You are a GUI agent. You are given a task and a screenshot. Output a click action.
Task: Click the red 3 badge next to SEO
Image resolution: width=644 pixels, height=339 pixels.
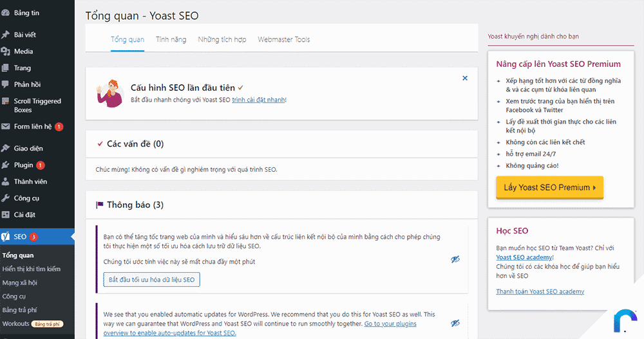coord(33,237)
